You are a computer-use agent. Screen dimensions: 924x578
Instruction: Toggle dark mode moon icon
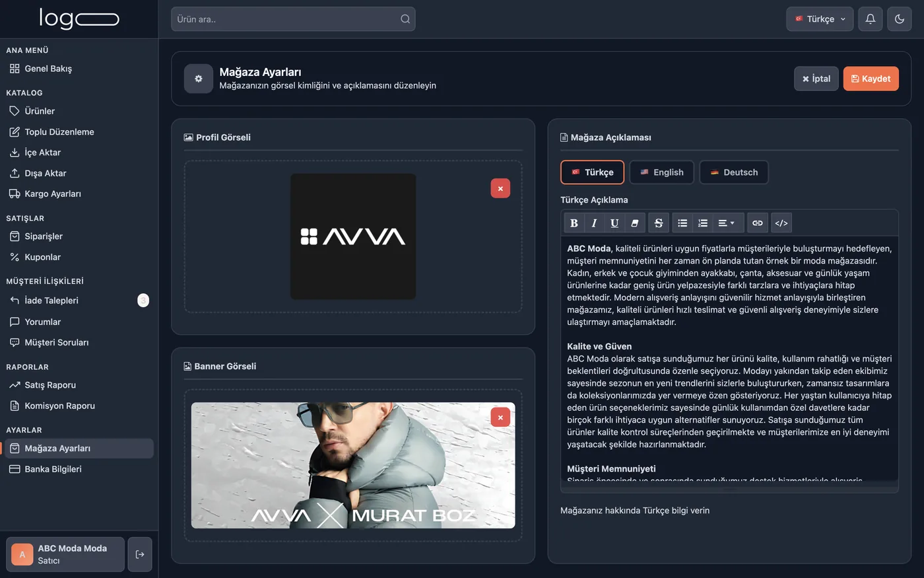tap(900, 19)
